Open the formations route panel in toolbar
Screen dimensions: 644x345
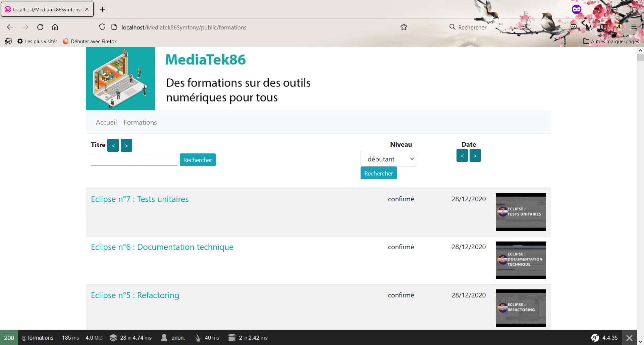pos(38,338)
